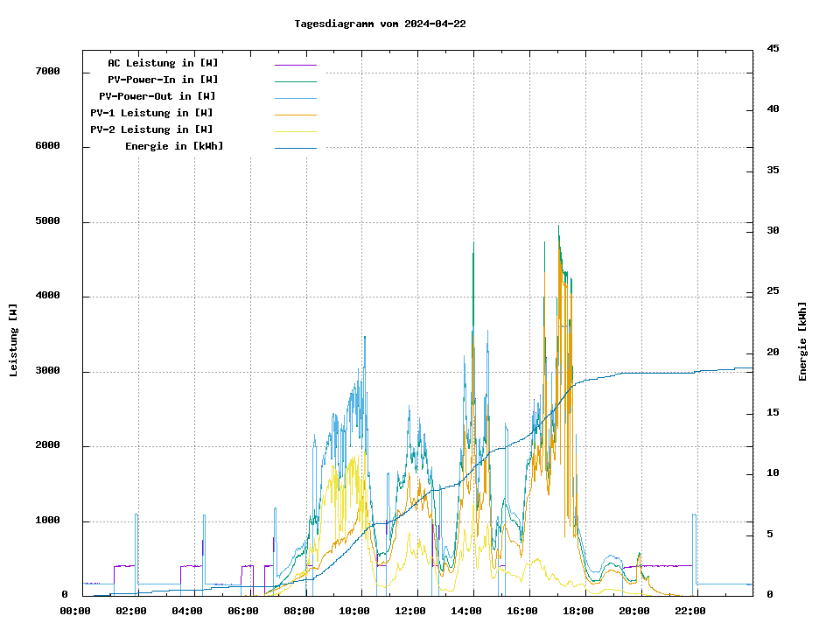This screenshot has width=840, height=630.
Task: Select the 'PV-1 Leistung in [W]' legend label
Action: pyautogui.click(x=151, y=113)
